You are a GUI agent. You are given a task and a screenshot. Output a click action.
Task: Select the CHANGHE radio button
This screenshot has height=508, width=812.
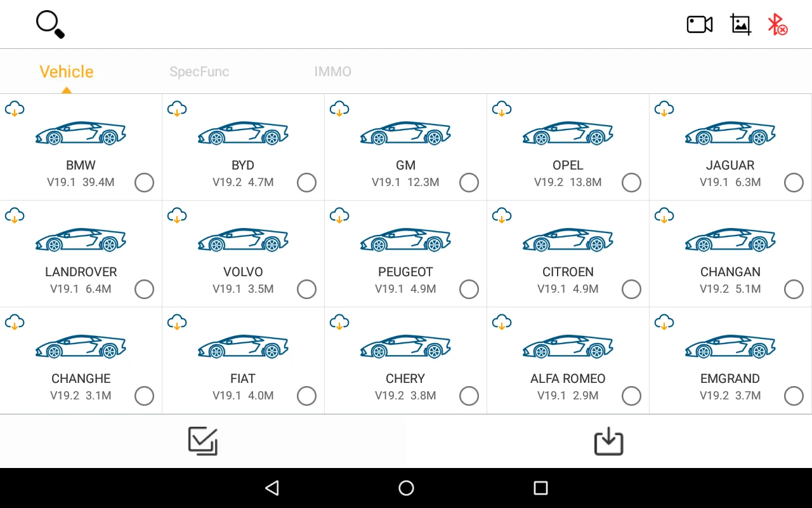point(144,396)
